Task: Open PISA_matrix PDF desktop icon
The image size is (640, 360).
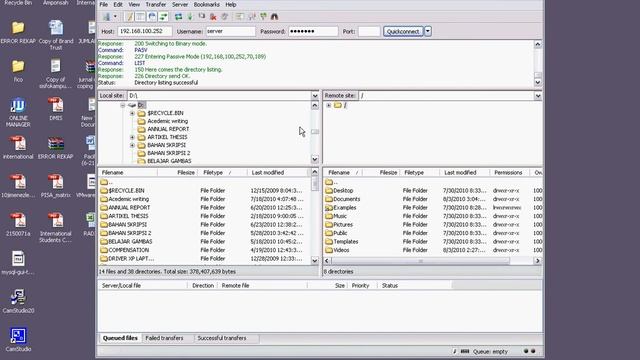Action: pos(56,186)
